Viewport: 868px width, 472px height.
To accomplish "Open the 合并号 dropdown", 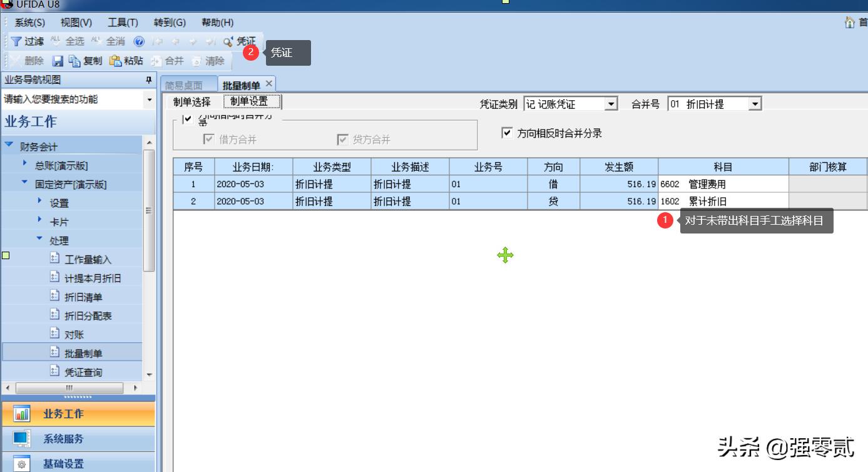I will coord(757,103).
